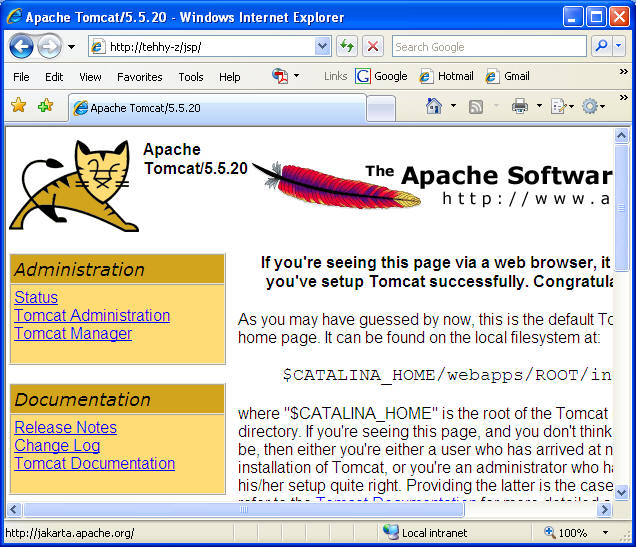Click the blank New Tab button
Screen dimensions: 636x547
click(381, 108)
